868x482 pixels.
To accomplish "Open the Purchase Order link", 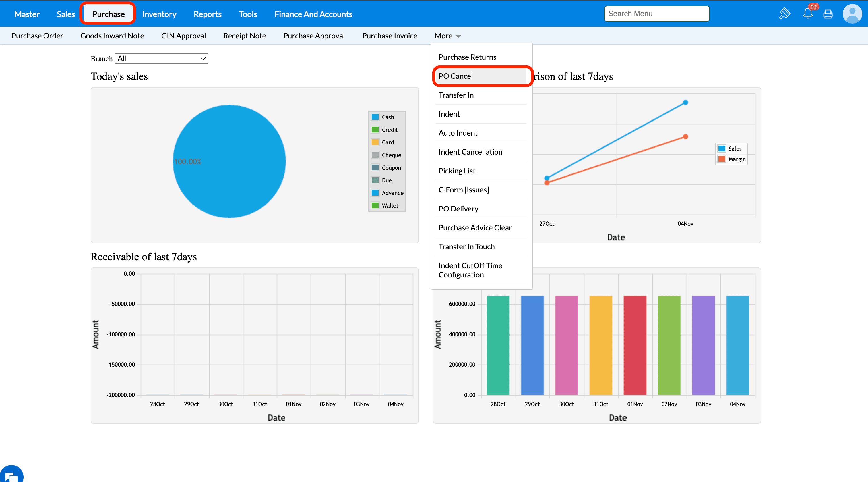I will (37, 36).
